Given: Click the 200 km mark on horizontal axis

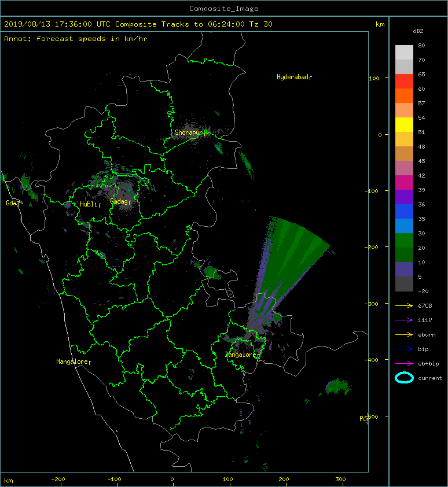Looking at the screenshot, I should (x=284, y=479).
